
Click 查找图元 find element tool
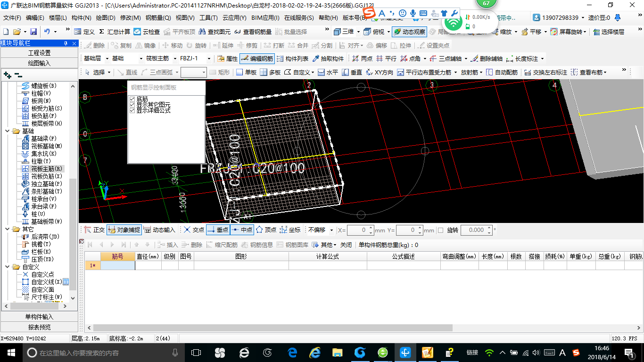coord(215,32)
